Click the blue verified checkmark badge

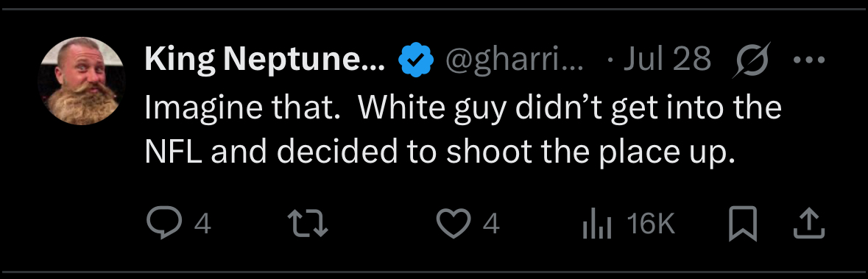click(x=414, y=60)
